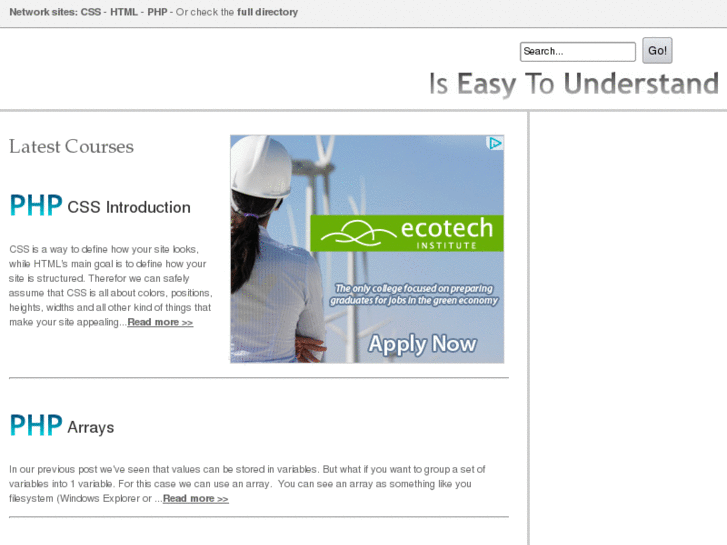The height and width of the screenshot is (545, 727).
Task: Open the HTML network site link
Action: click(124, 12)
